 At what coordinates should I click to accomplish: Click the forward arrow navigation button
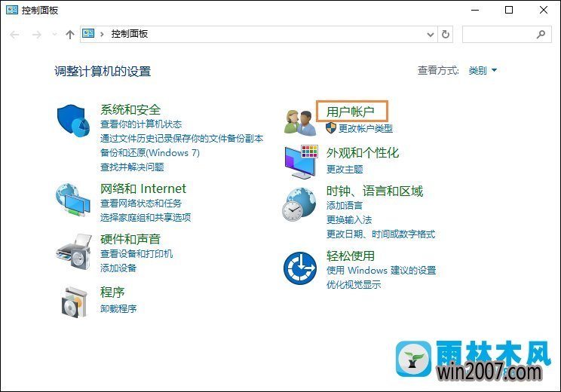click(x=36, y=35)
